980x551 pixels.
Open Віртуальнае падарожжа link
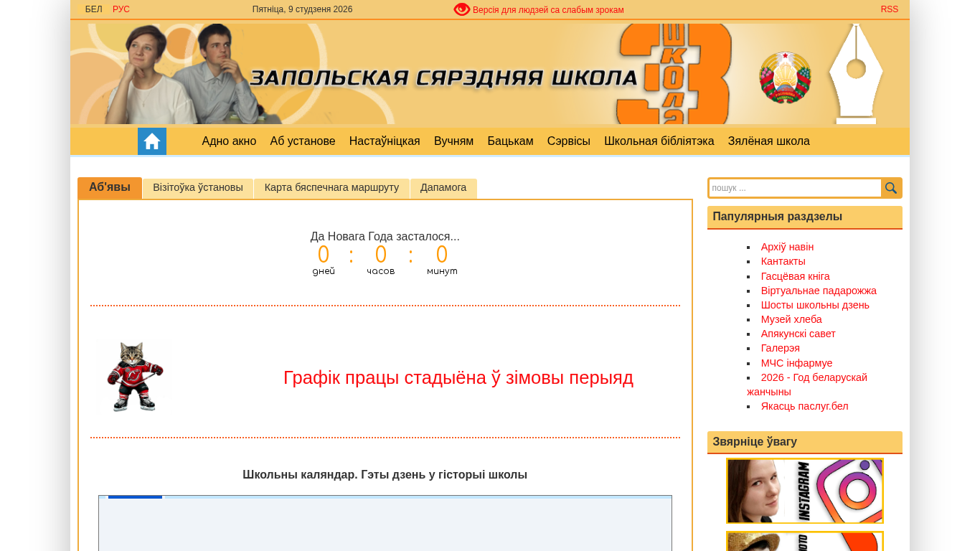(819, 291)
